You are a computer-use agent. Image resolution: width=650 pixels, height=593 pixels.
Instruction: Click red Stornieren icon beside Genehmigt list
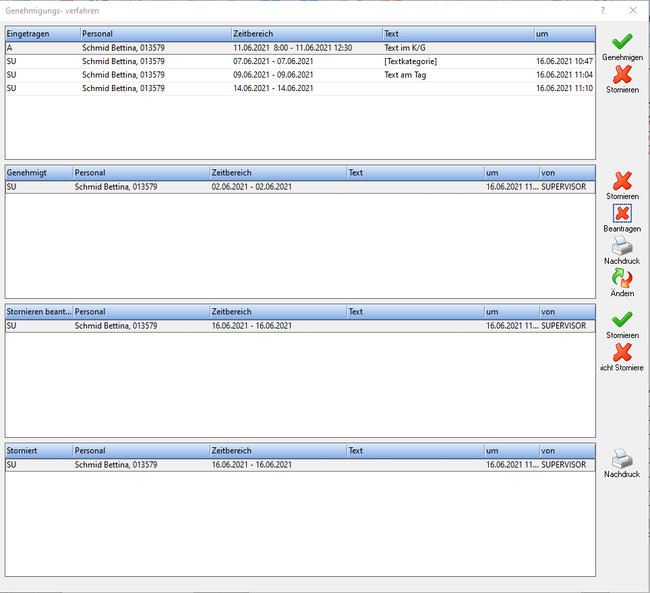pos(622,181)
